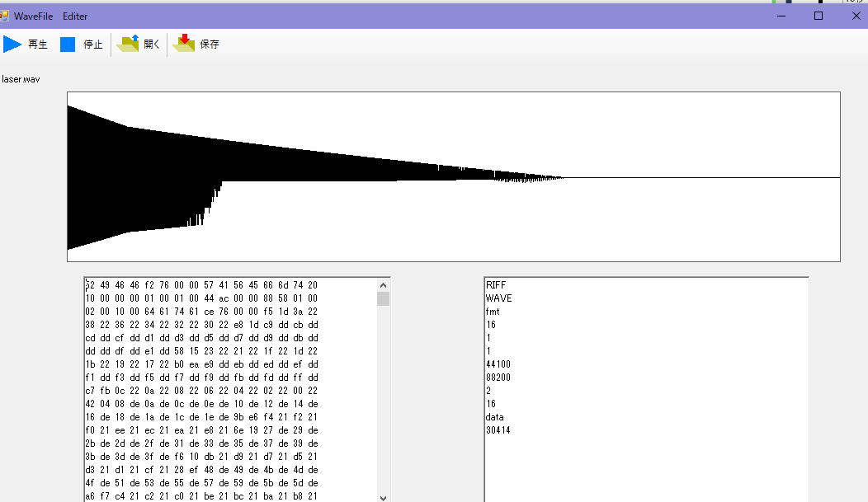Click the 停止 label in the toolbar
This screenshot has height=502, width=868.
pyautogui.click(x=93, y=45)
